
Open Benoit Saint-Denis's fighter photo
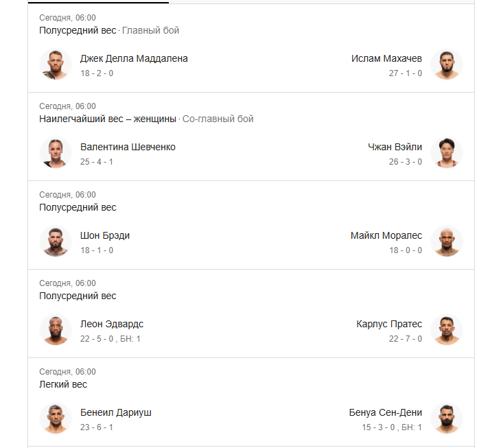coord(447,418)
